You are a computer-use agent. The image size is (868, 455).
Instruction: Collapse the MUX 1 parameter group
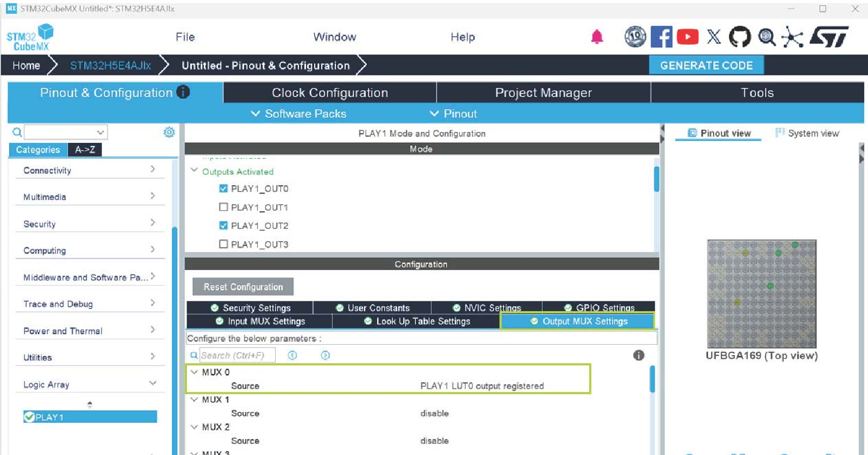coord(194,399)
